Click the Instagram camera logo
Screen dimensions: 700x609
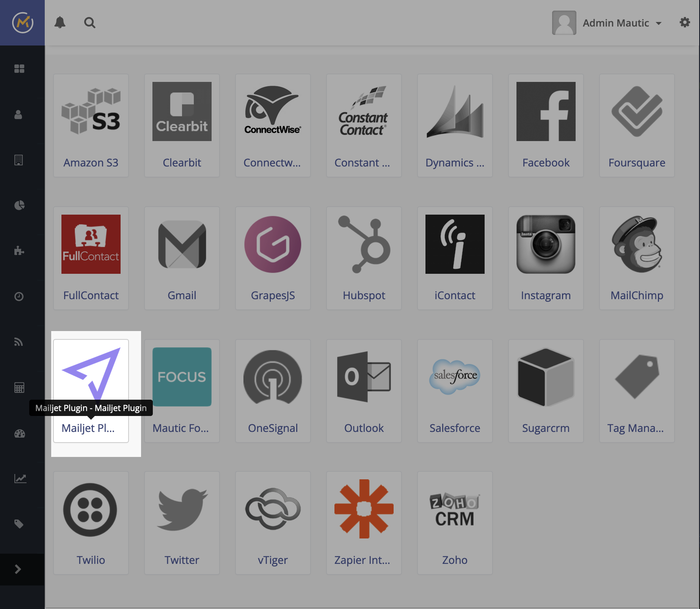(x=546, y=244)
